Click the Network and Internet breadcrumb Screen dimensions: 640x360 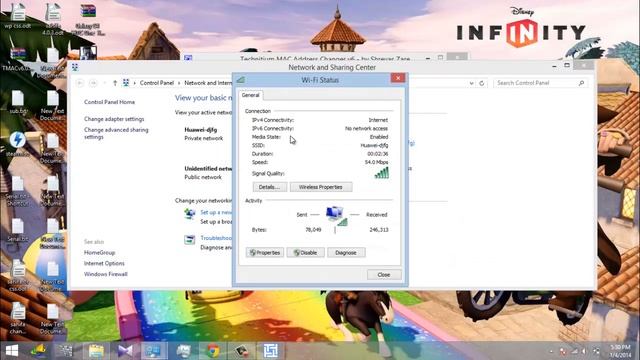click(208, 83)
